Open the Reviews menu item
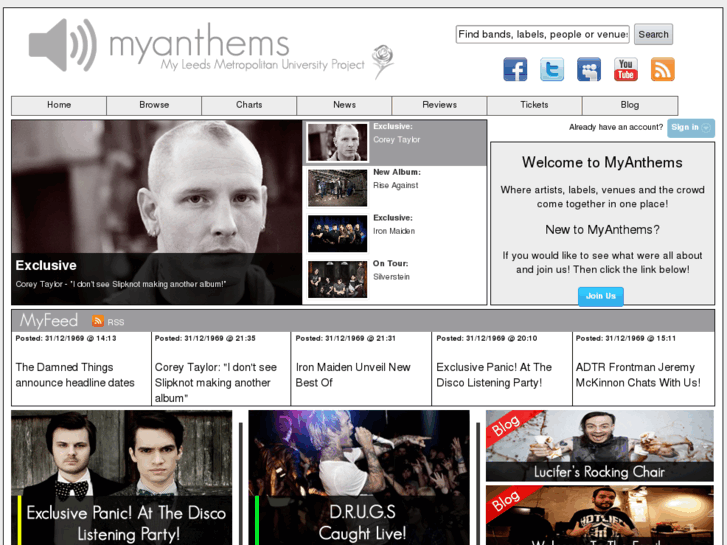The width and height of the screenshot is (727, 545). click(440, 105)
